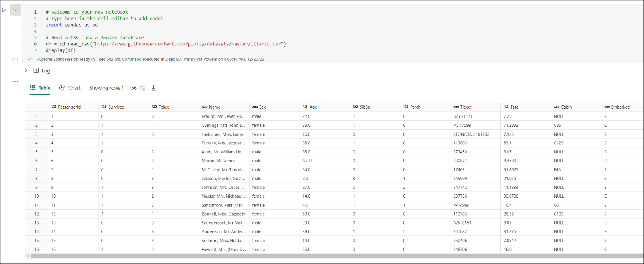Click the Survived column header

coord(116,107)
